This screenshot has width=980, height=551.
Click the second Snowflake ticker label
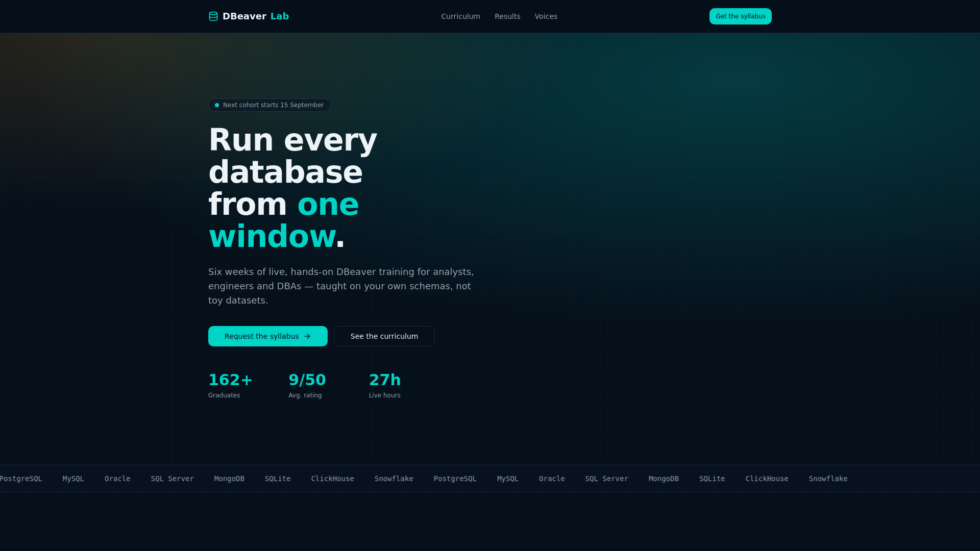pyautogui.click(x=828, y=479)
